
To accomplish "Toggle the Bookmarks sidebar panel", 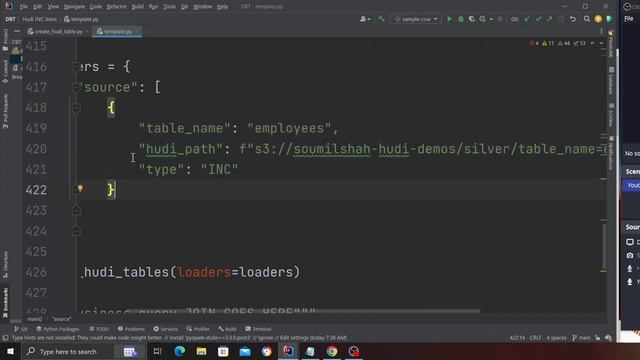I will 5,303.
